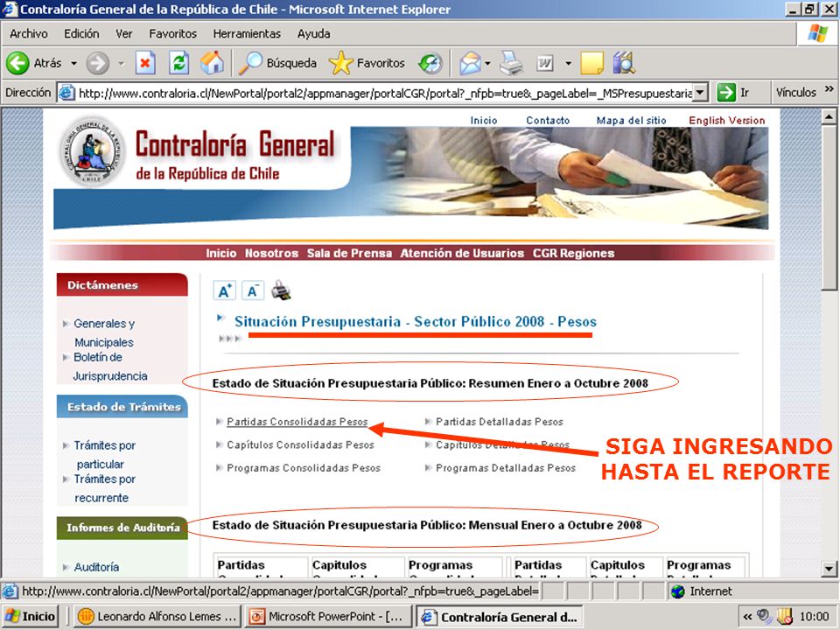Expand hidden tray icons chevron
The width and height of the screenshot is (840, 630).
tap(747, 617)
